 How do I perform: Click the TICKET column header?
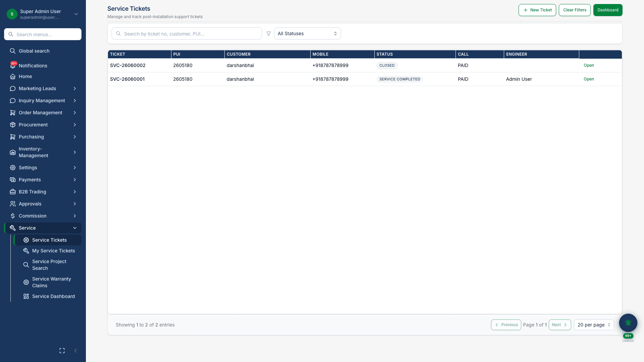coord(139,54)
